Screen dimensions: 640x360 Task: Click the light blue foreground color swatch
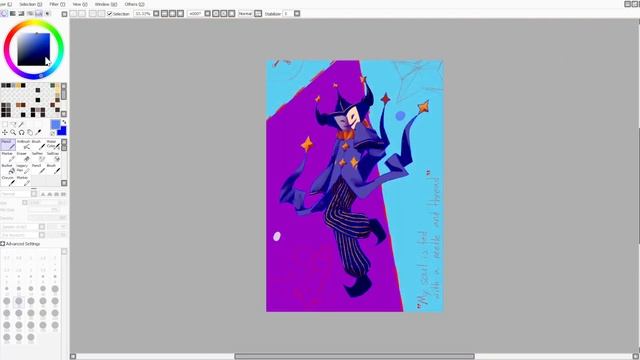[x=55, y=124]
